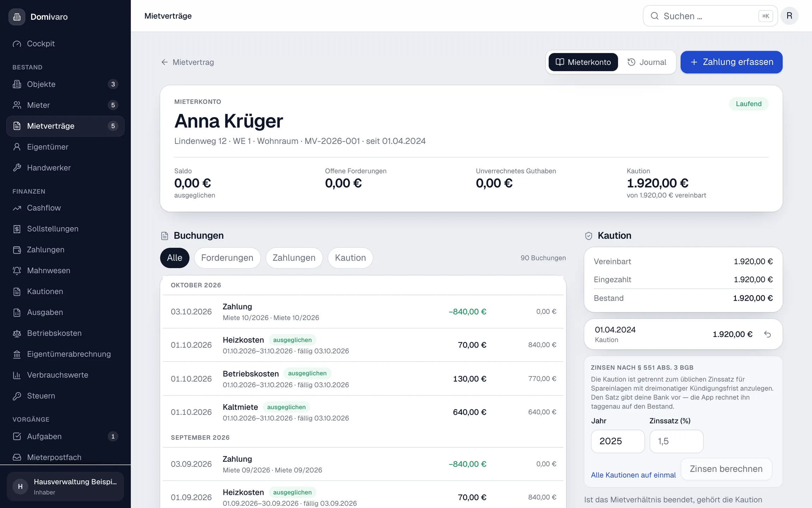
Task: Click the Steuern key icon
Action: pyautogui.click(x=17, y=396)
